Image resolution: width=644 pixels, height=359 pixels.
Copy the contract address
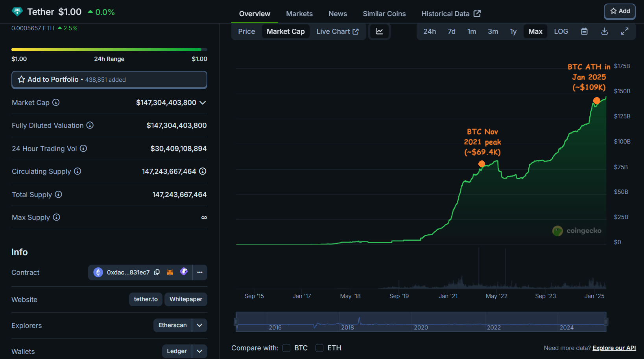click(157, 272)
